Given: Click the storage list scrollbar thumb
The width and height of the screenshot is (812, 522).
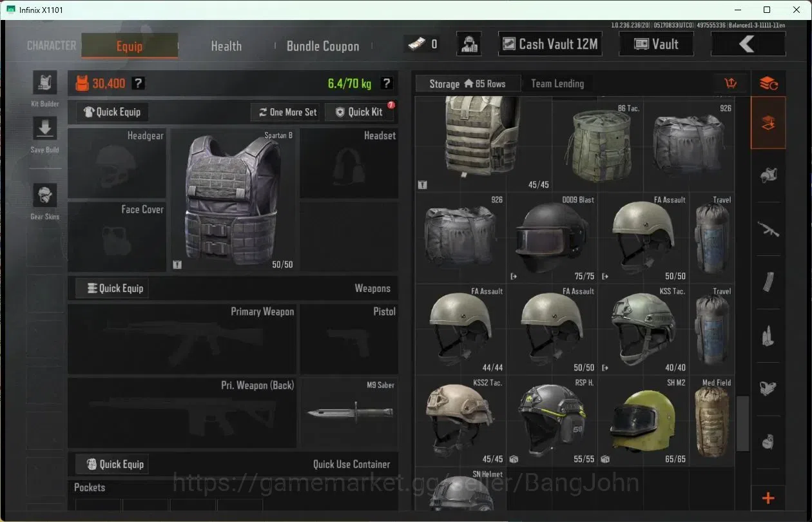Looking at the screenshot, I should (743, 423).
